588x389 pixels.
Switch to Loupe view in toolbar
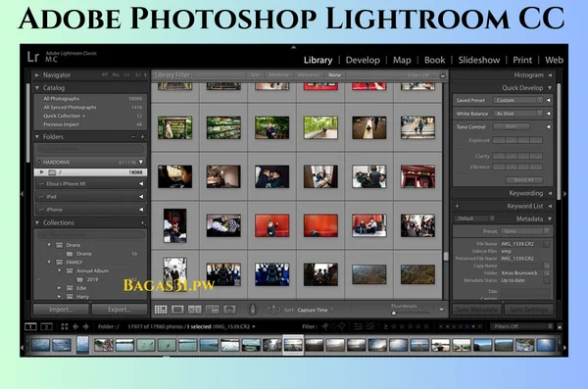tap(177, 310)
